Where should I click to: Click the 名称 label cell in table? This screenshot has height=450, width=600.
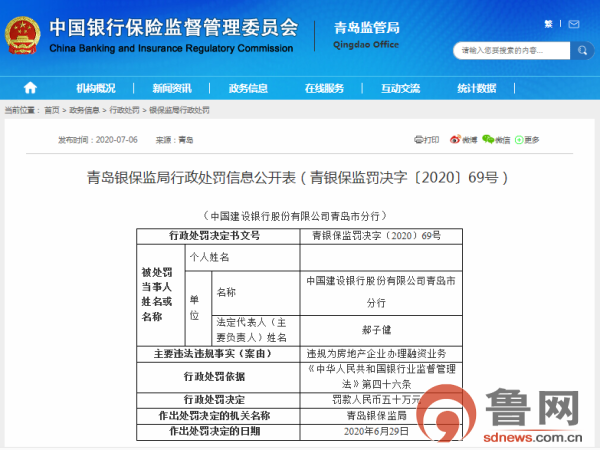click(x=256, y=293)
